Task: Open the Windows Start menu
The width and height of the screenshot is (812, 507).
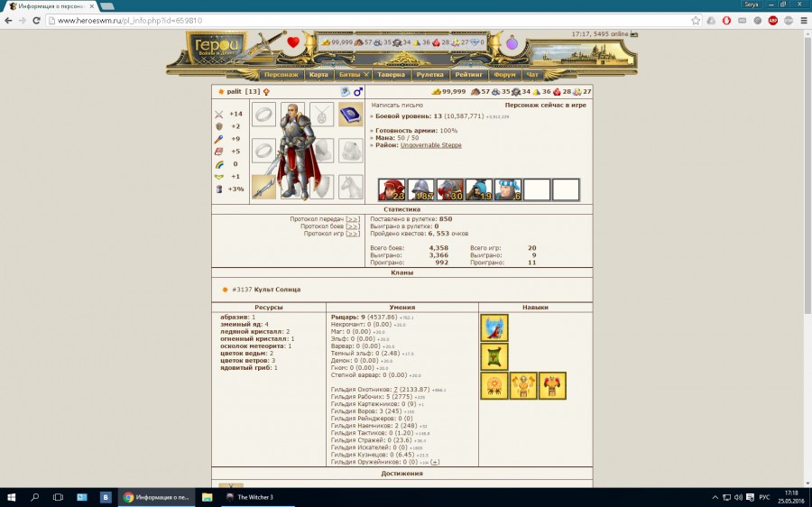Action: coord(12,497)
